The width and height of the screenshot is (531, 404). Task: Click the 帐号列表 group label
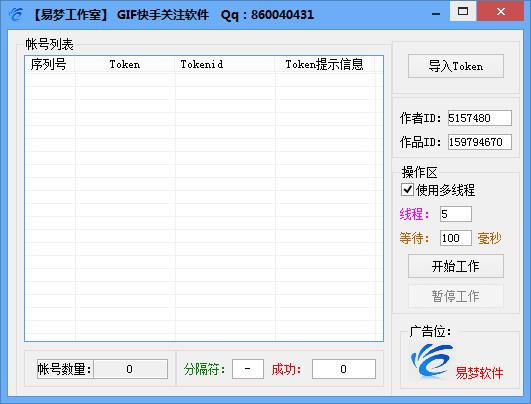click(x=49, y=44)
